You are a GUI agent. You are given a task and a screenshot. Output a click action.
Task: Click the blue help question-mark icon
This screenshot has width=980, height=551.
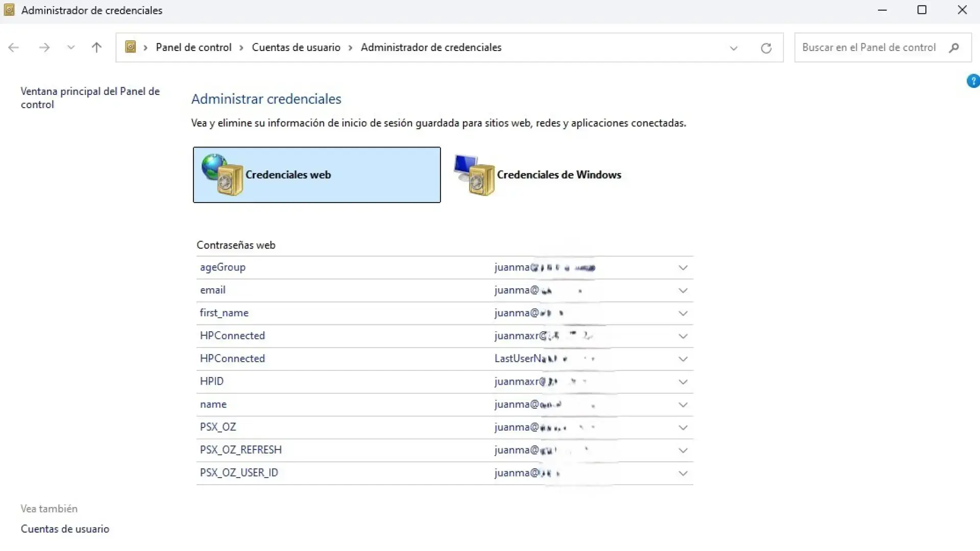point(973,81)
